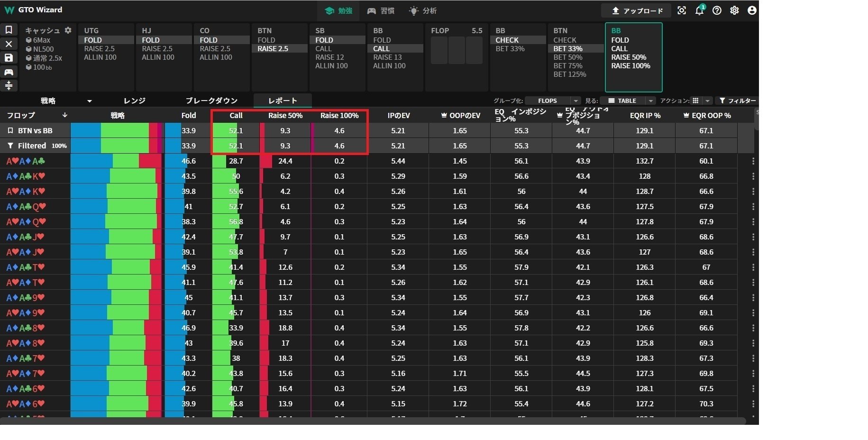The image size is (868, 440).
Task: Sort by the Fold column header
Action: [x=189, y=115]
